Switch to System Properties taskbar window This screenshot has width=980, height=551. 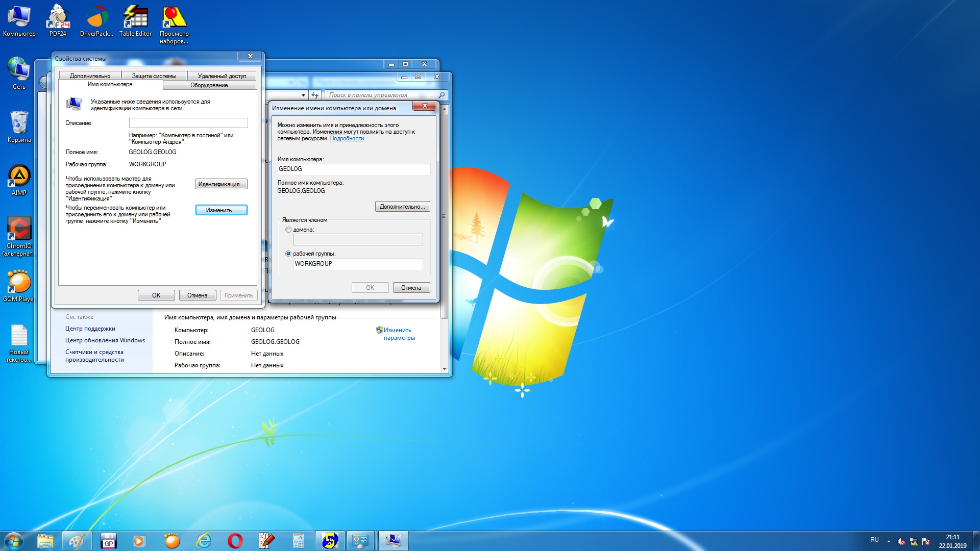[x=393, y=541]
